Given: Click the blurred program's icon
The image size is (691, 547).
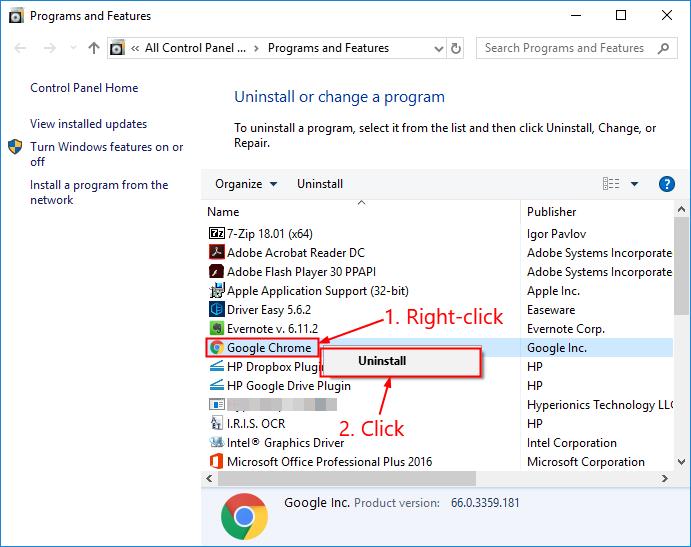Looking at the screenshot, I should (x=216, y=404).
